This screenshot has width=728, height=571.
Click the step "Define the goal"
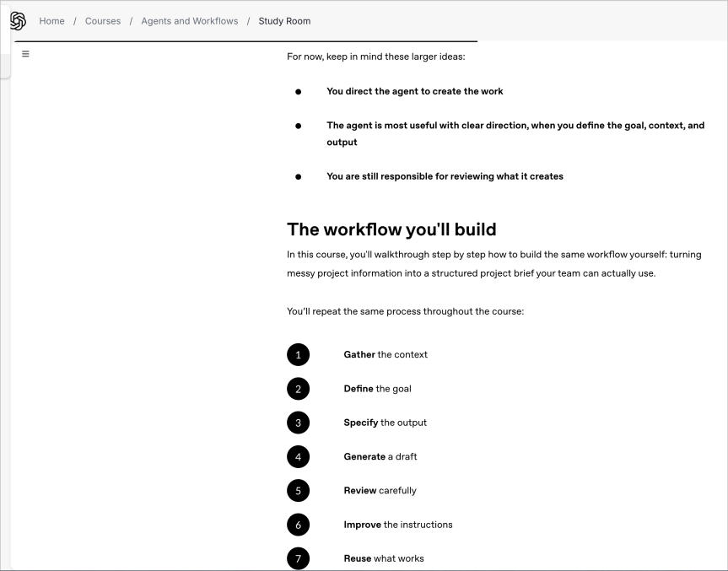pos(377,389)
